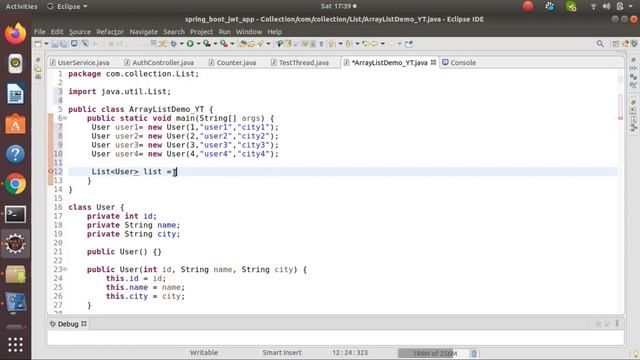This screenshot has height=360, width=640.
Task: Click the volume icon in system tray
Action: point(606,6)
